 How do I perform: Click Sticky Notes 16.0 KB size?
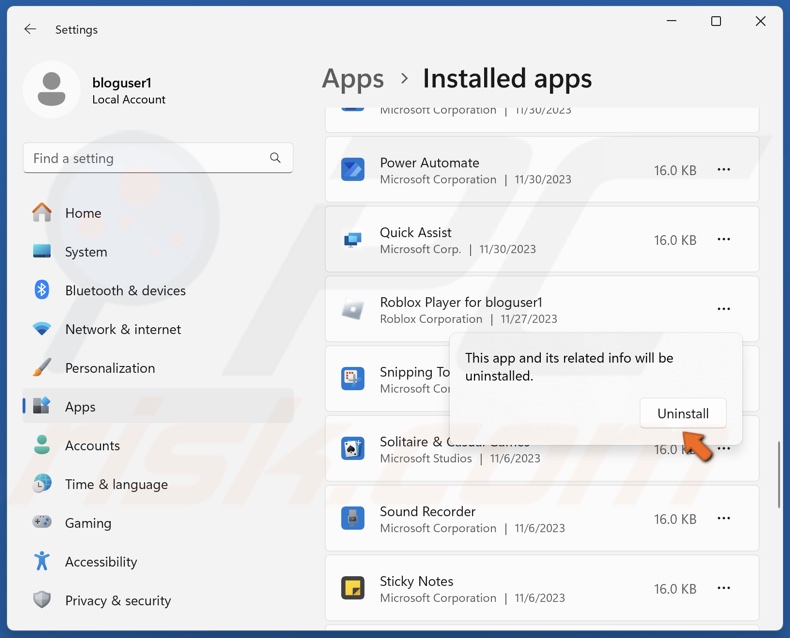(x=675, y=589)
